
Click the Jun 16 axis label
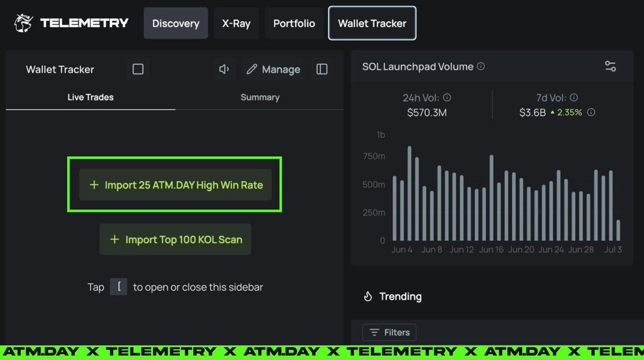coord(492,249)
